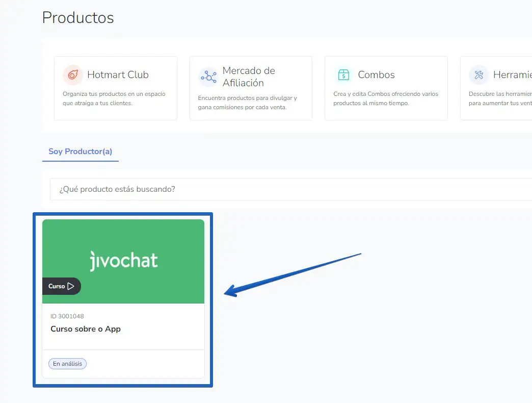
Task: Select the Combos card heading
Action: pos(376,75)
